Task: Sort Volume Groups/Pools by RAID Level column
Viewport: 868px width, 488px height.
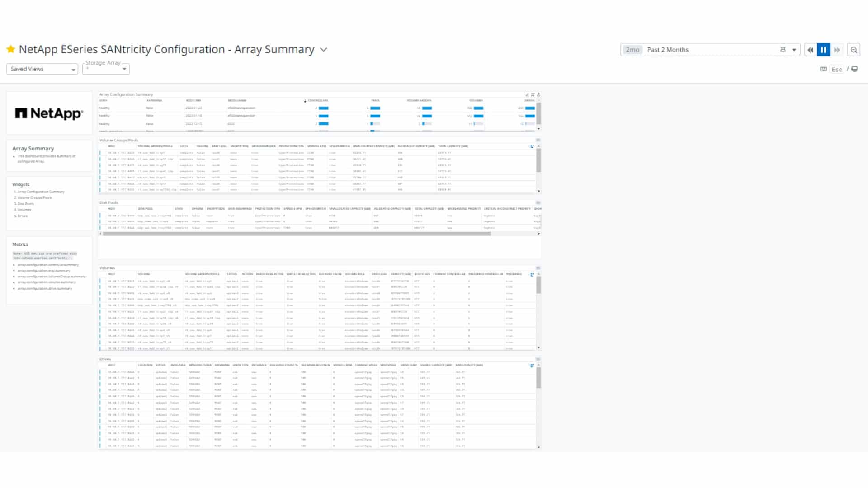Action: [x=219, y=146]
